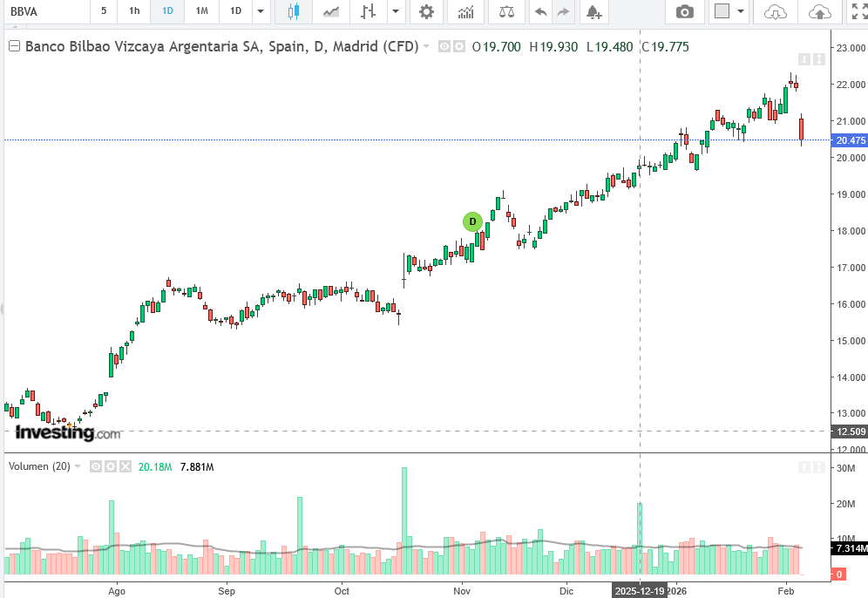The width and height of the screenshot is (868, 598).
Task: Expand the timeframe dropdown arrow
Action: pyautogui.click(x=260, y=11)
